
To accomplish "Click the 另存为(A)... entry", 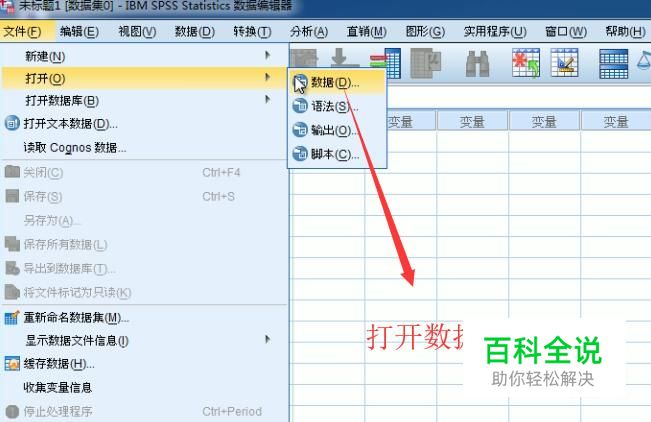I will click(143, 220).
